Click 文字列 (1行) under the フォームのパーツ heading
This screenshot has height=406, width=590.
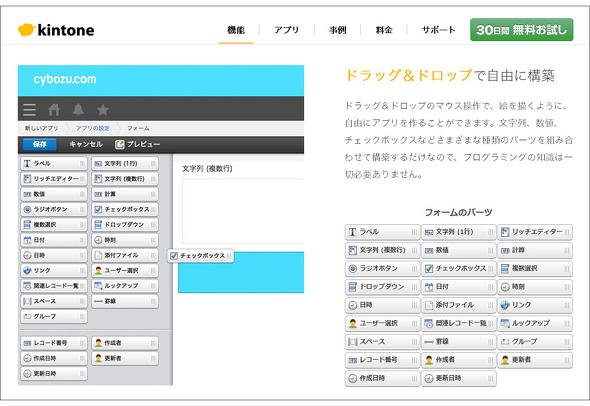coord(458,232)
